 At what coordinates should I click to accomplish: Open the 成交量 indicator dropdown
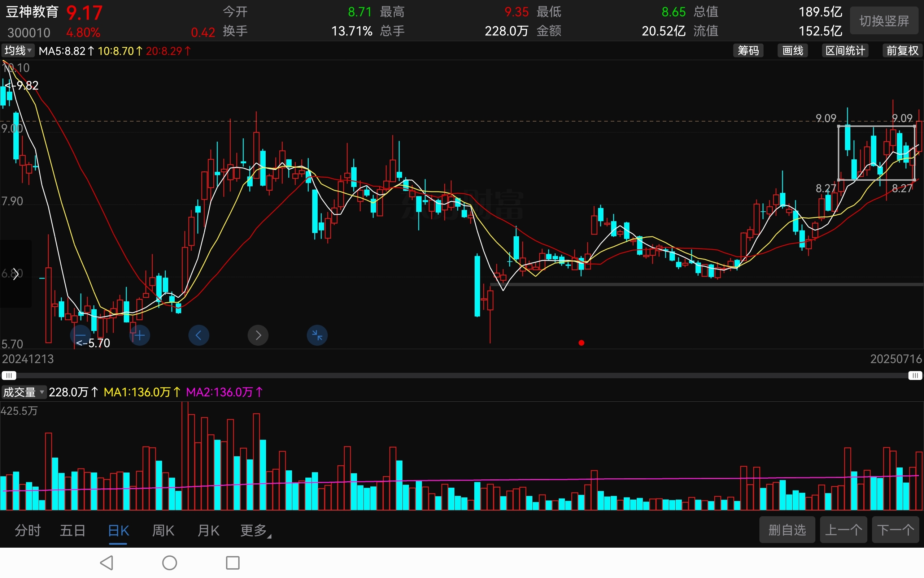[x=24, y=392]
